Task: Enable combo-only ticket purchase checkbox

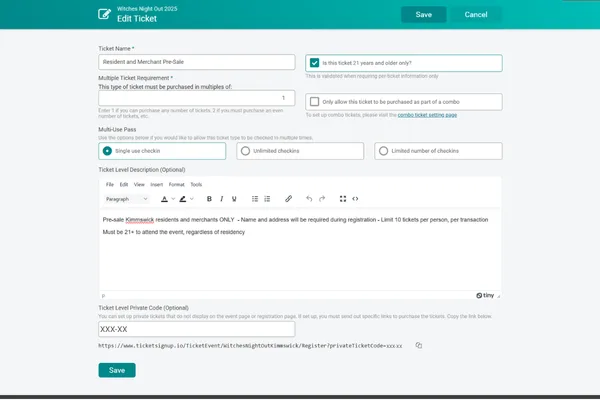Action: (x=315, y=101)
